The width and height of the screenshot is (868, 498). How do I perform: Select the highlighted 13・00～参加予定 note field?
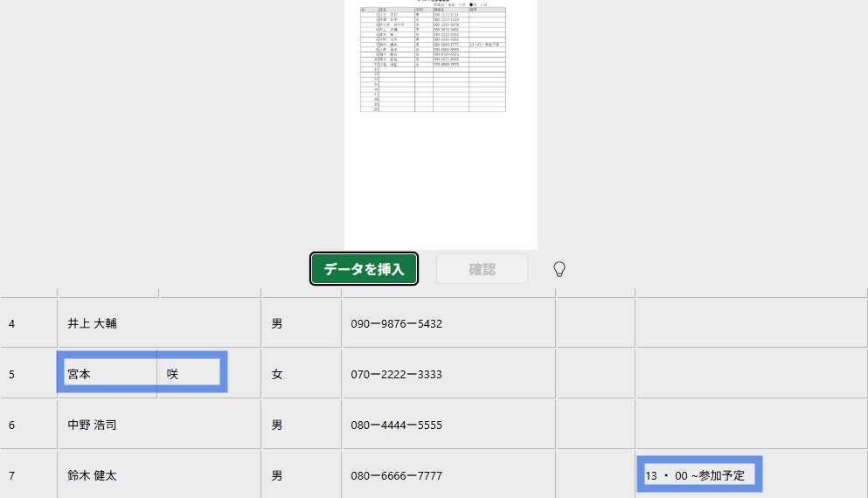tap(698, 475)
